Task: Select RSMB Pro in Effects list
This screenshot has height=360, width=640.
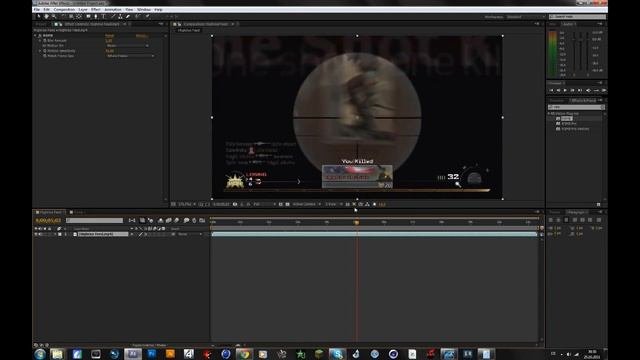Action: click(569, 124)
